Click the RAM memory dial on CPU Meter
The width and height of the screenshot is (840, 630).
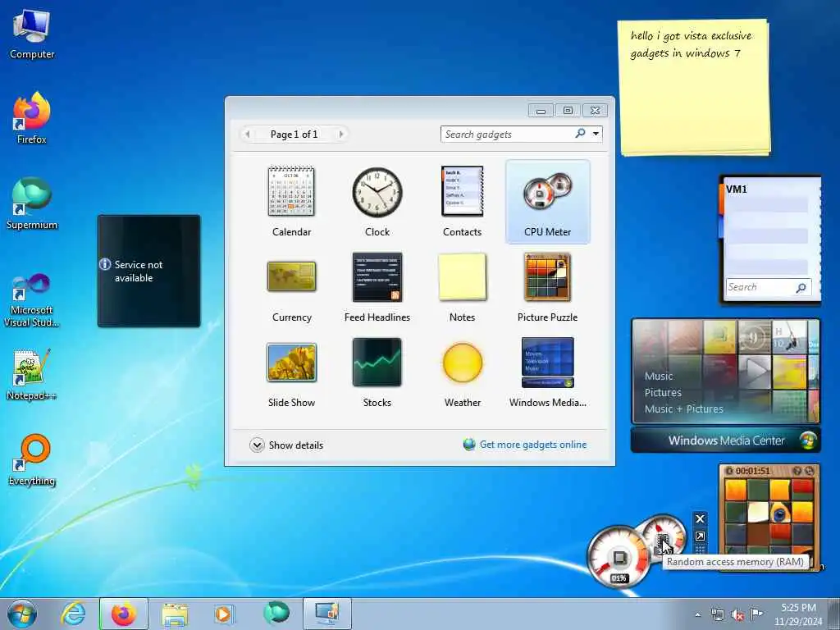[664, 537]
